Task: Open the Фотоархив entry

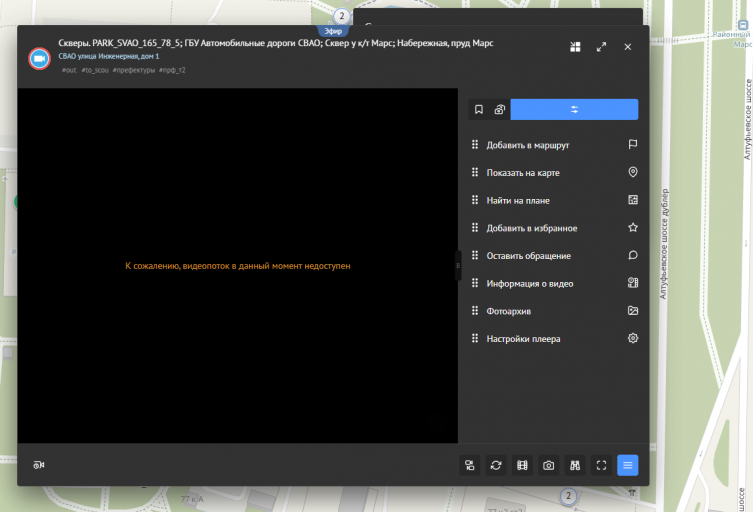Action: (555, 311)
